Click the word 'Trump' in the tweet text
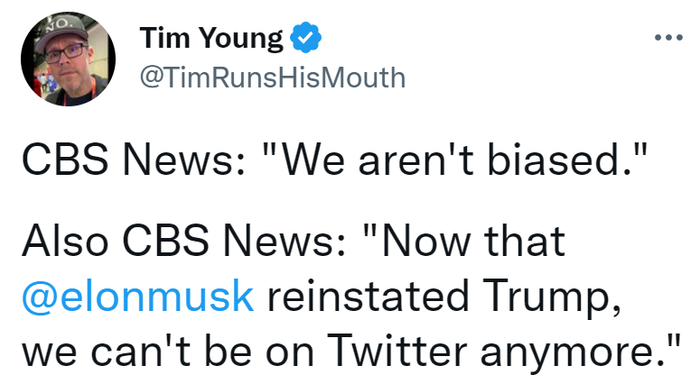The image size is (700, 384). tap(550, 298)
